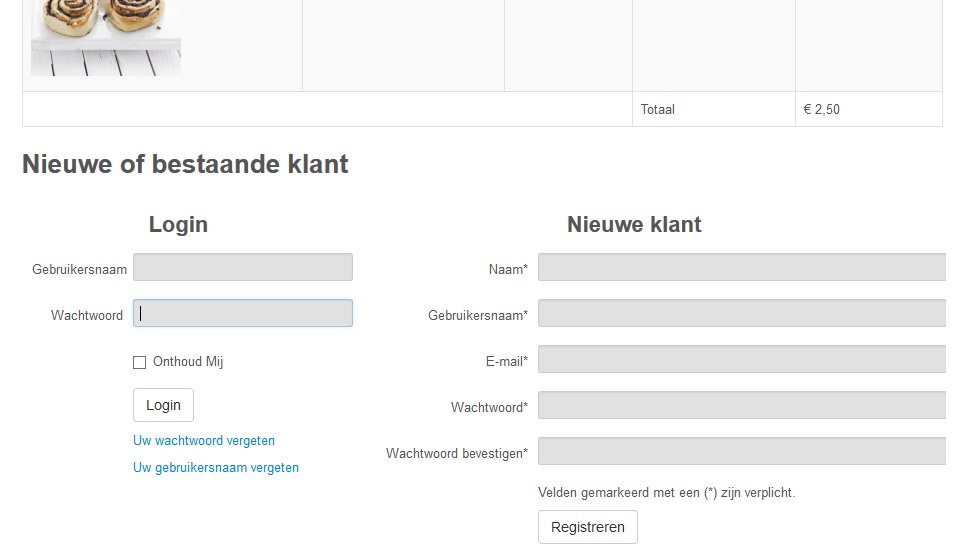Click the Naam field for new customer
This screenshot has width=972, height=547.
pyautogui.click(x=741, y=267)
